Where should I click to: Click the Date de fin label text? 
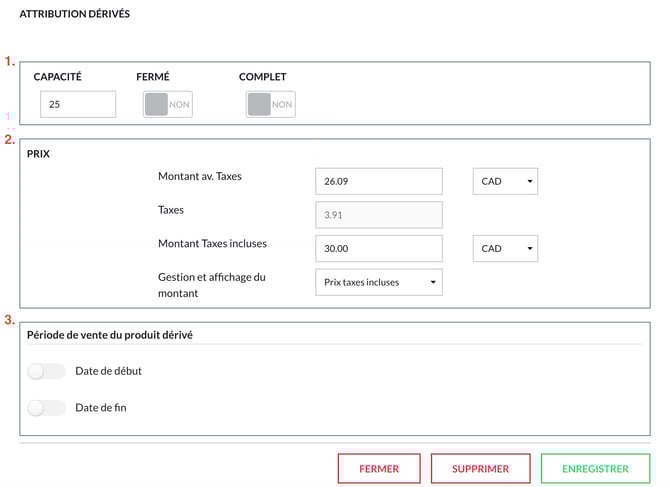point(100,407)
